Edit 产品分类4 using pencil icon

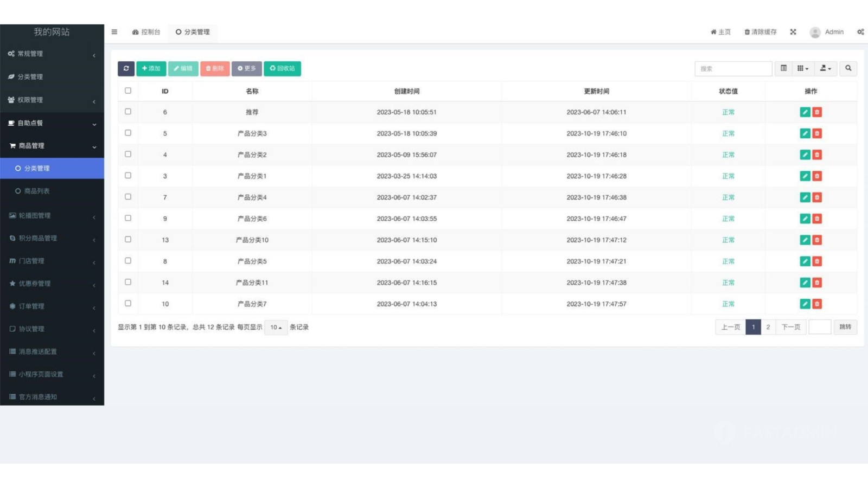coord(805,197)
